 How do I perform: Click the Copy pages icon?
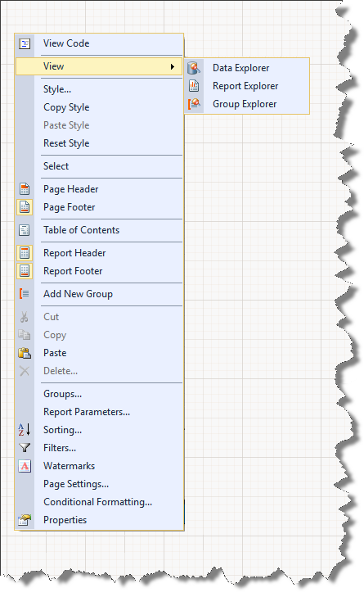coord(25,335)
